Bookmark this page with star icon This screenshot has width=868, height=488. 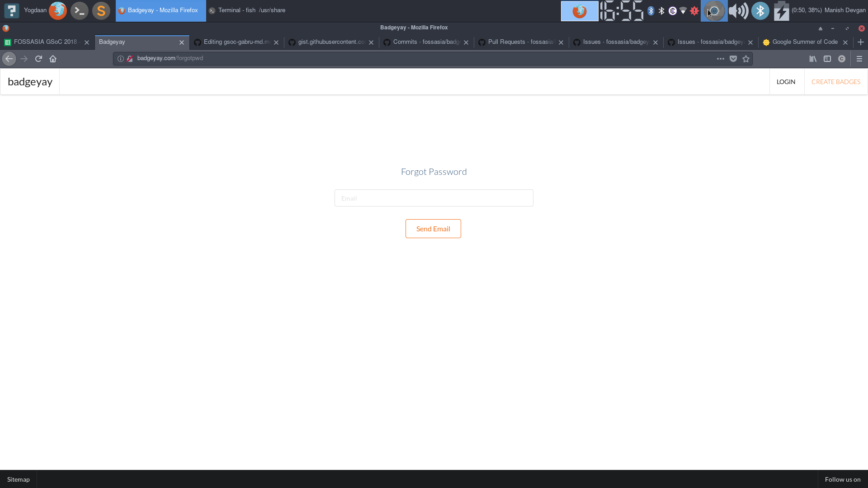[x=746, y=59]
